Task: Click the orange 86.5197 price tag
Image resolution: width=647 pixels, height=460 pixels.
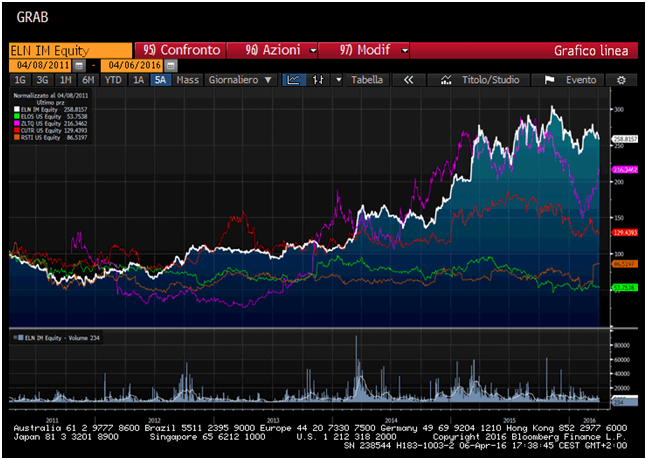Action: point(627,264)
